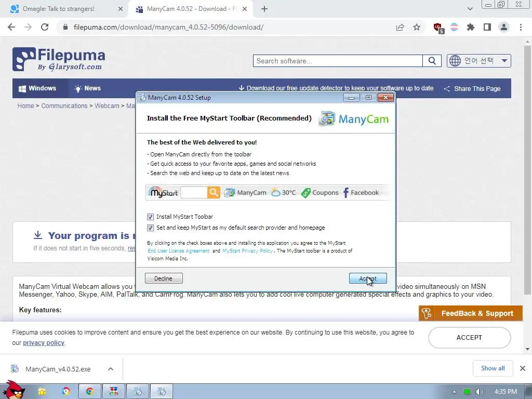Bookmark this page with the star icon

417,27
